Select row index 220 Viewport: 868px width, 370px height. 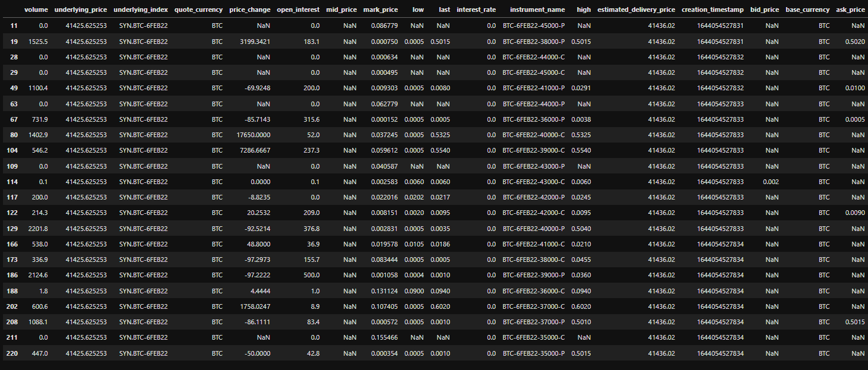click(12, 353)
